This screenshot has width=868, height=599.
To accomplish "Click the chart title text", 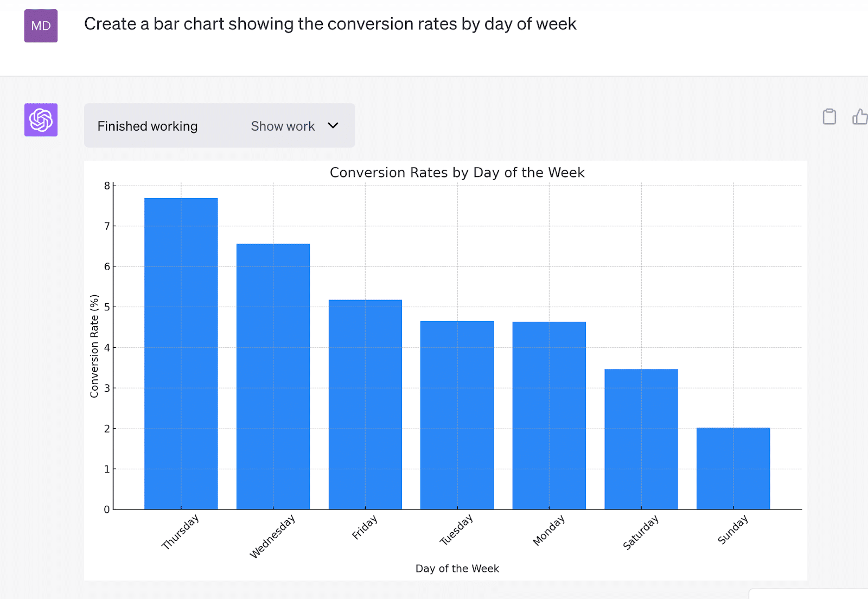I will click(x=457, y=173).
